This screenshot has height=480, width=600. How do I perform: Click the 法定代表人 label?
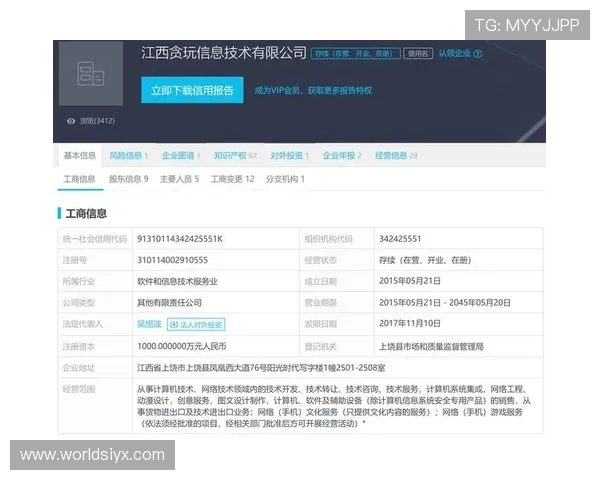(x=83, y=324)
